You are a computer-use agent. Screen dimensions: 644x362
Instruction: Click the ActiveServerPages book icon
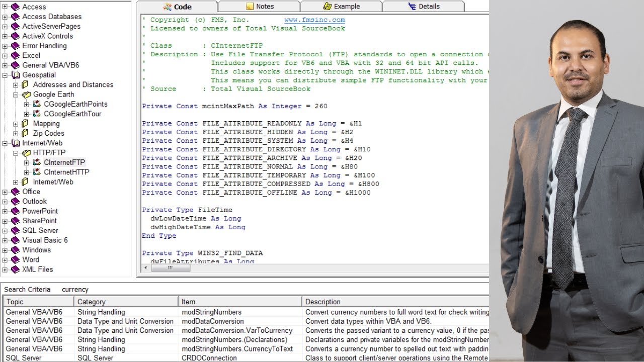coord(15,26)
